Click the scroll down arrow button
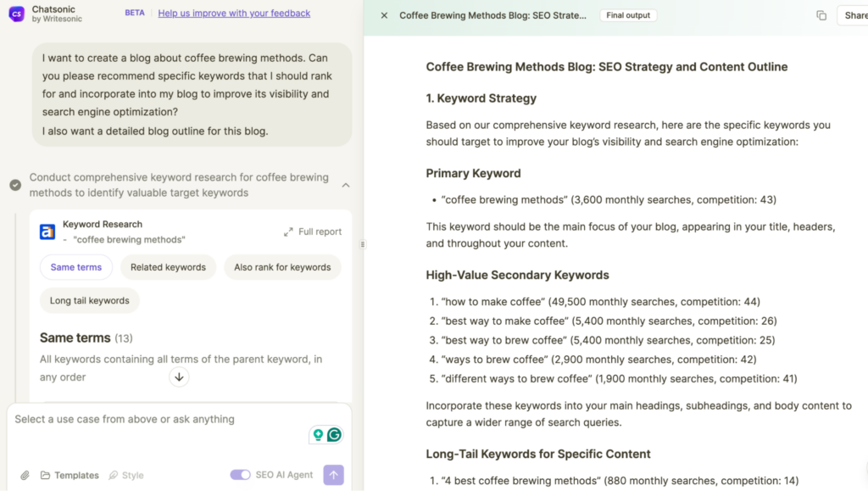 (179, 377)
